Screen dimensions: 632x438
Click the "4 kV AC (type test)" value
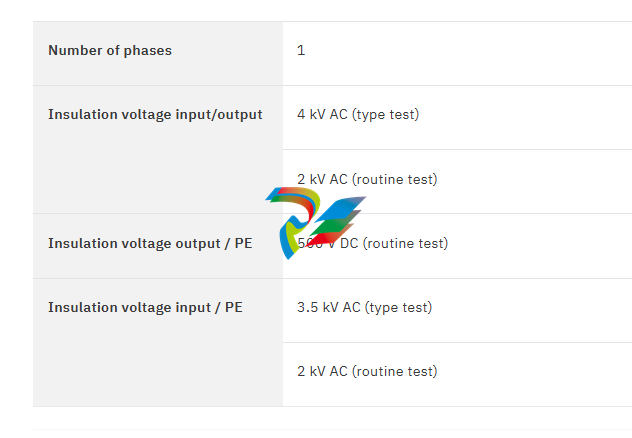tap(357, 115)
